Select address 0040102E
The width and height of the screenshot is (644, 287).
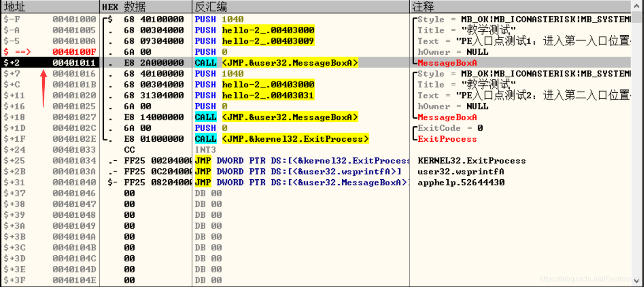point(74,139)
